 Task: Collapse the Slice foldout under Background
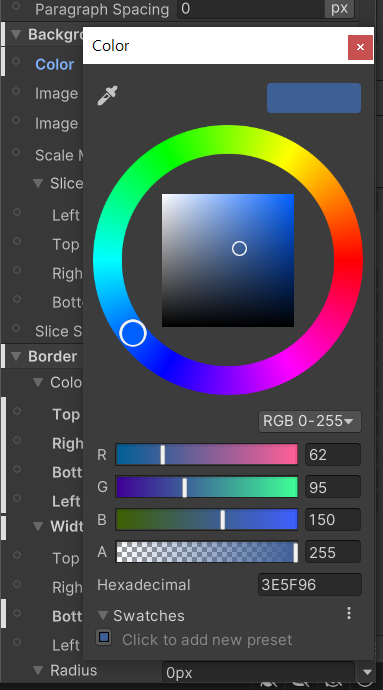[x=38, y=183]
